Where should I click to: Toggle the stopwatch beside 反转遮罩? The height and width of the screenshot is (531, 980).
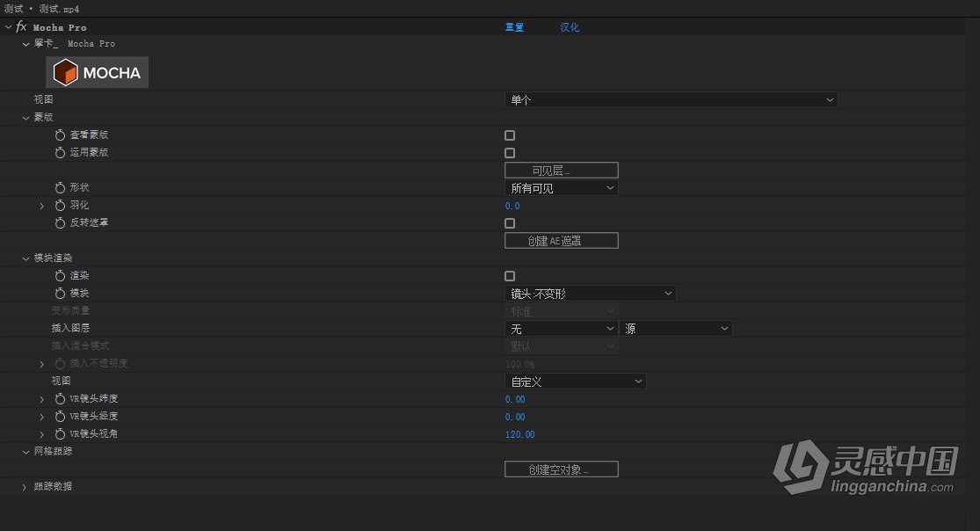pyautogui.click(x=60, y=222)
